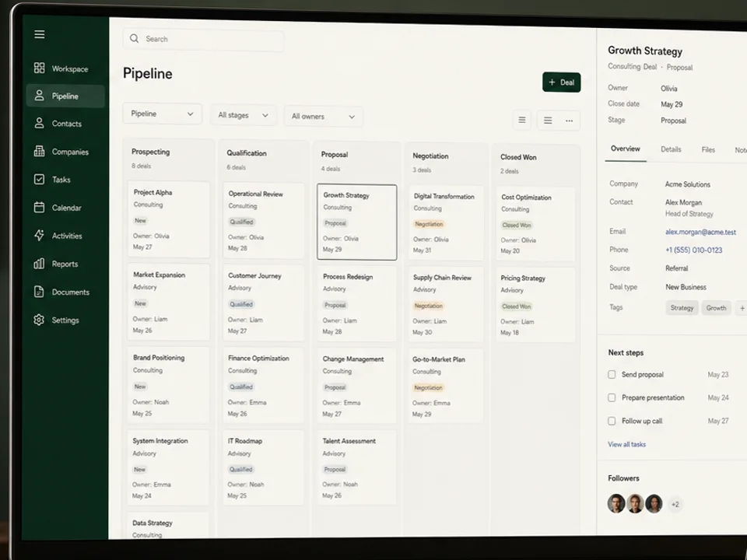This screenshot has height=560, width=747.
Task: Click the Activities lightning icon
Action: 39,235
